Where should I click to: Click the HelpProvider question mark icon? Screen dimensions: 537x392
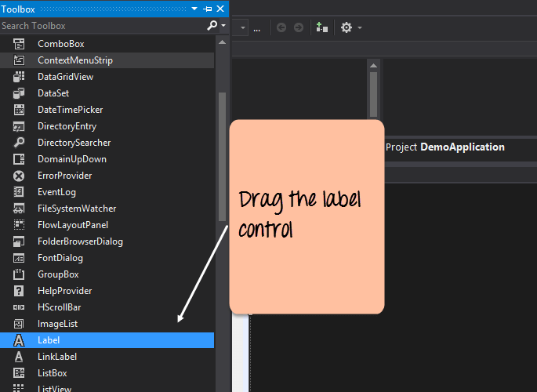click(20, 291)
